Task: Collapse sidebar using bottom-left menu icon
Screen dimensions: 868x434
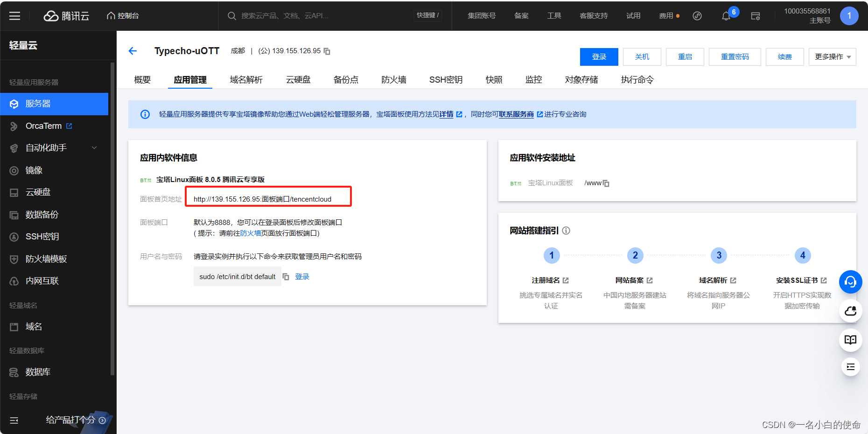Action: [14, 420]
